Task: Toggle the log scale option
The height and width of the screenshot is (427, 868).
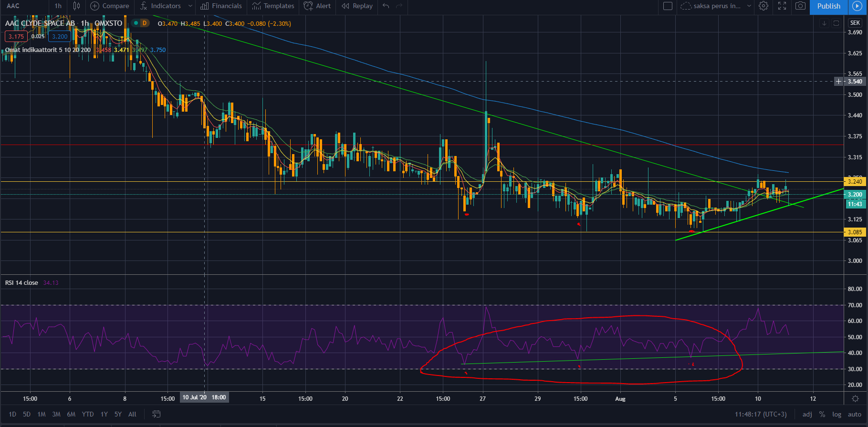Action: (837, 414)
